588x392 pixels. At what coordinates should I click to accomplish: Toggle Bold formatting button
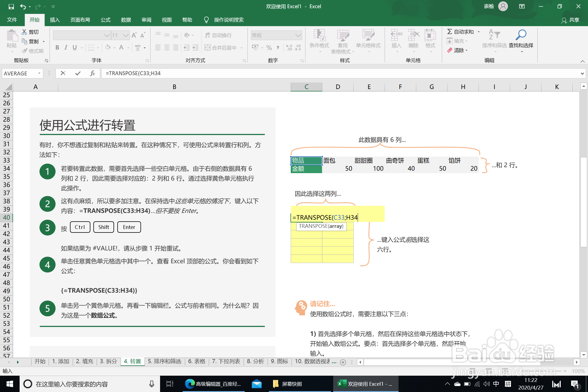pyautogui.click(x=57, y=48)
